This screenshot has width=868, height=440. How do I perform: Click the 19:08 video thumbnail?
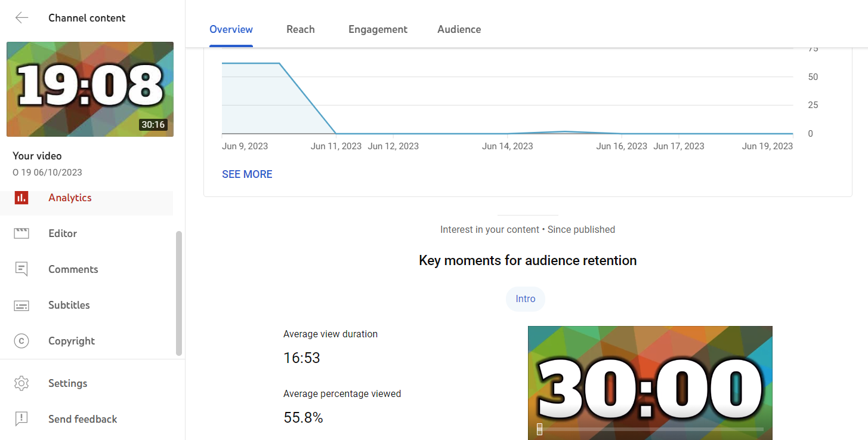coord(89,89)
